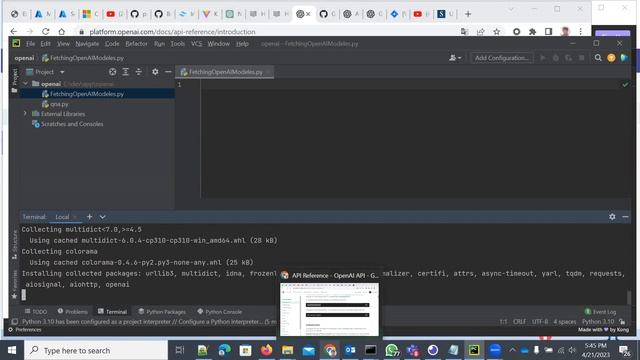Click the inspections green checkmark in editor
The image size is (640, 360).
(x=625, y=84)
